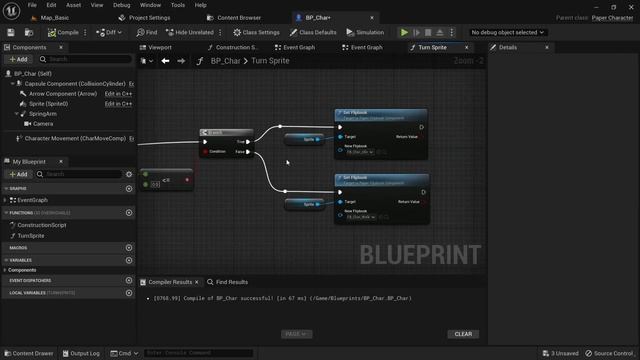The height and width of the screenshot is (360, 640).
Task: Save the current blueprint asset
Action: [x=11, y=32]
